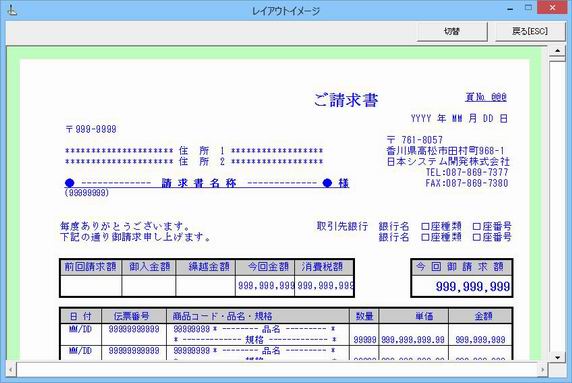Click the (99999999) code text
The image size is (572, 383).
click(87, 193)
